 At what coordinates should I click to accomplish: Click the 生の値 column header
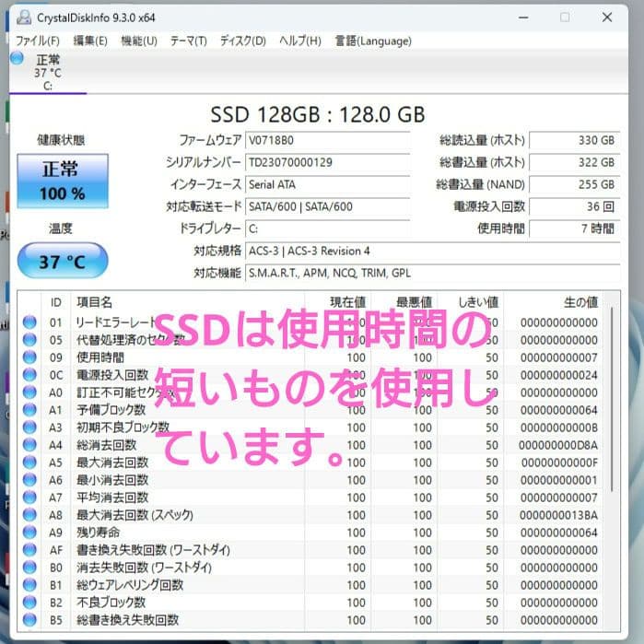pos(553,303)
